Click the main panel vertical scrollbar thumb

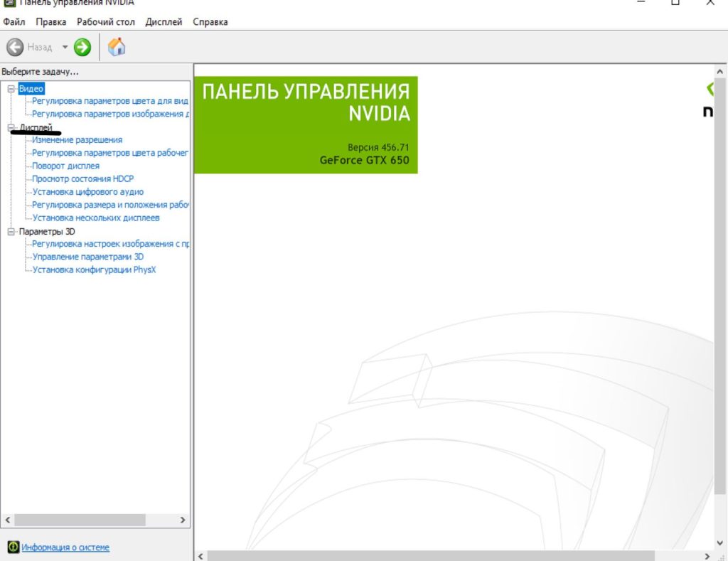(x=720, y=284)
